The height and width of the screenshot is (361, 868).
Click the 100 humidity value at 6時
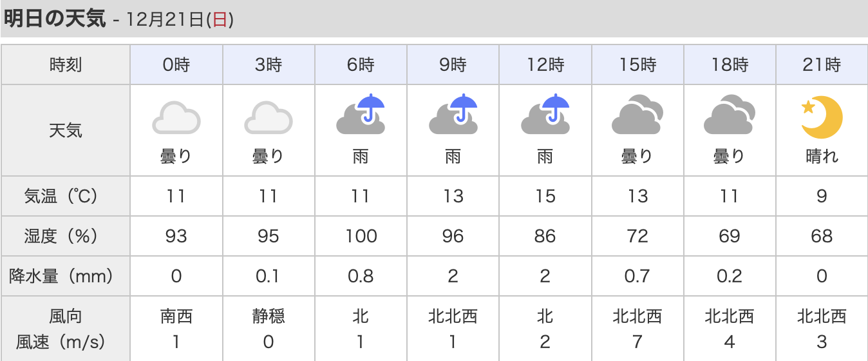(x=361, y=236)
